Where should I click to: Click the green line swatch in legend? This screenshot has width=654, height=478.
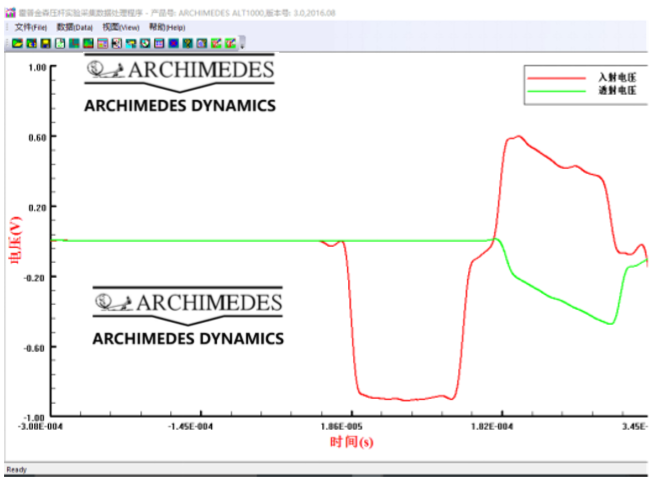click(556, 91)
